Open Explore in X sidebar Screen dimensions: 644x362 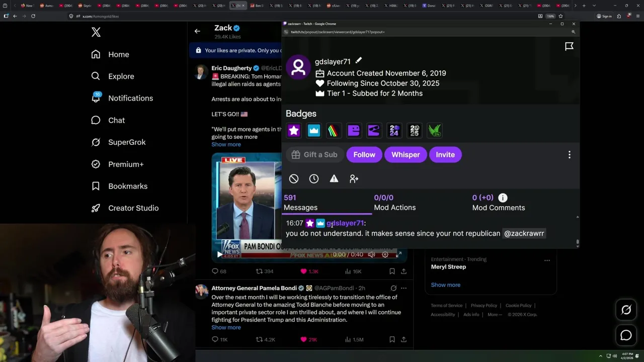click(x=113, y=76)
